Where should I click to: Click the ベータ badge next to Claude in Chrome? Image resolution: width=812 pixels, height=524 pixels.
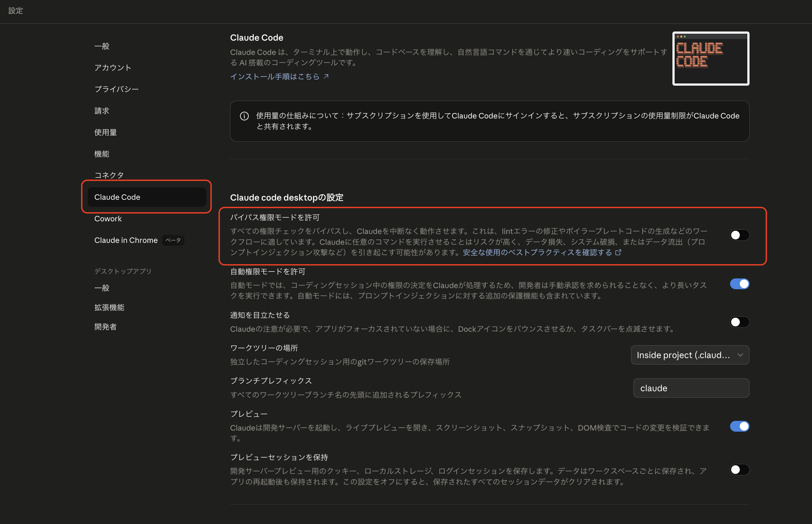[173, 240]
